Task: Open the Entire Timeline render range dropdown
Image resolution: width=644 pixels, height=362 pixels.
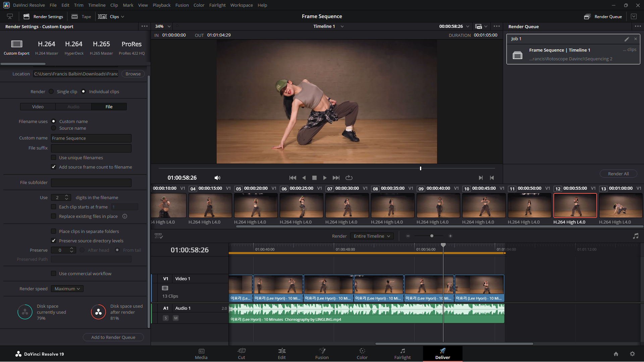Action: point(372,236)
